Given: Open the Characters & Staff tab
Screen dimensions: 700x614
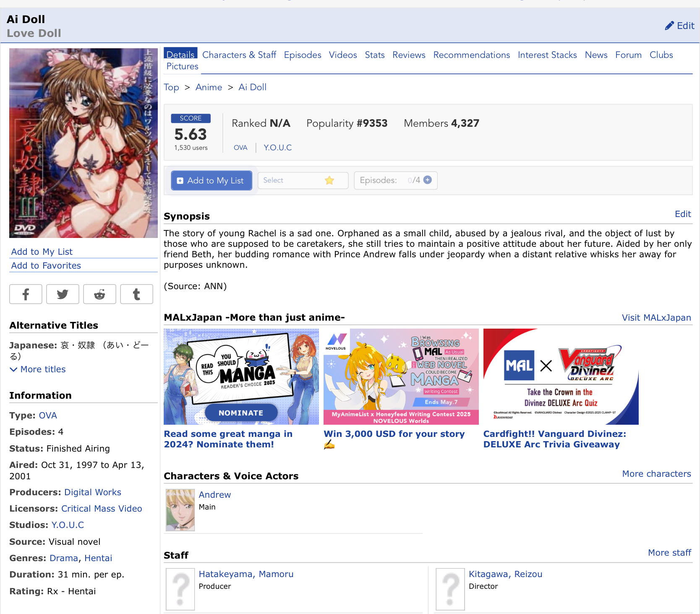Looking at the screenshot, I should click(239, 55).
